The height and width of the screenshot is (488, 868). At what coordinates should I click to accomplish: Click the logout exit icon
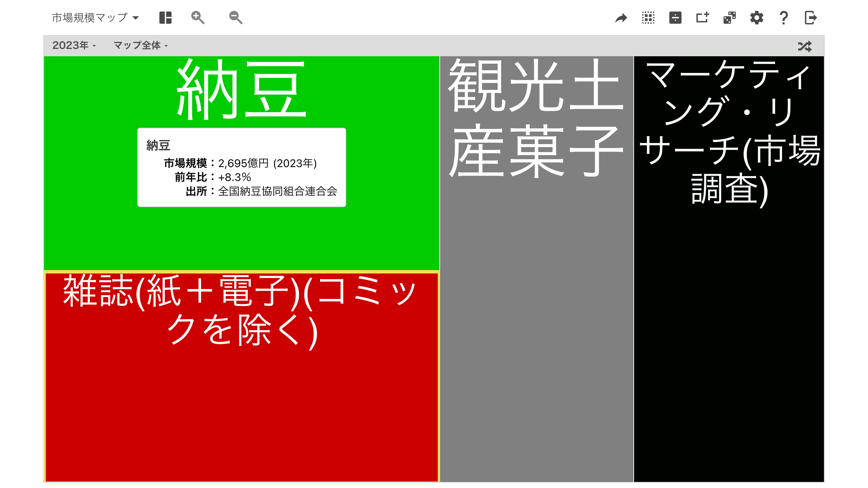[811, 18]
